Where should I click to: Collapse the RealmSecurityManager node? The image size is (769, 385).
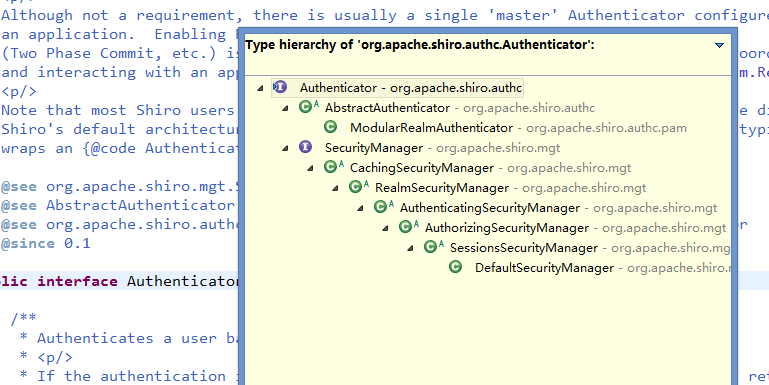(335, 188)
